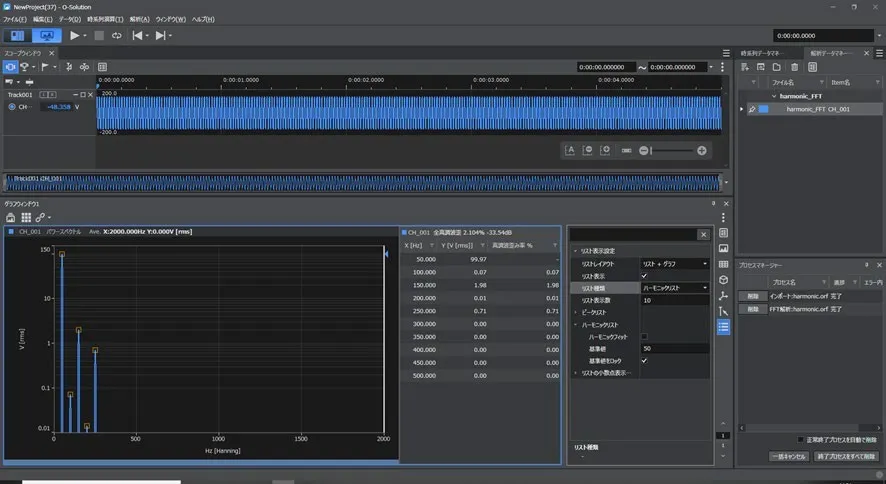The image size is (886, 484).
Task: Click the graph window home icon
Action: pos(10,217)
